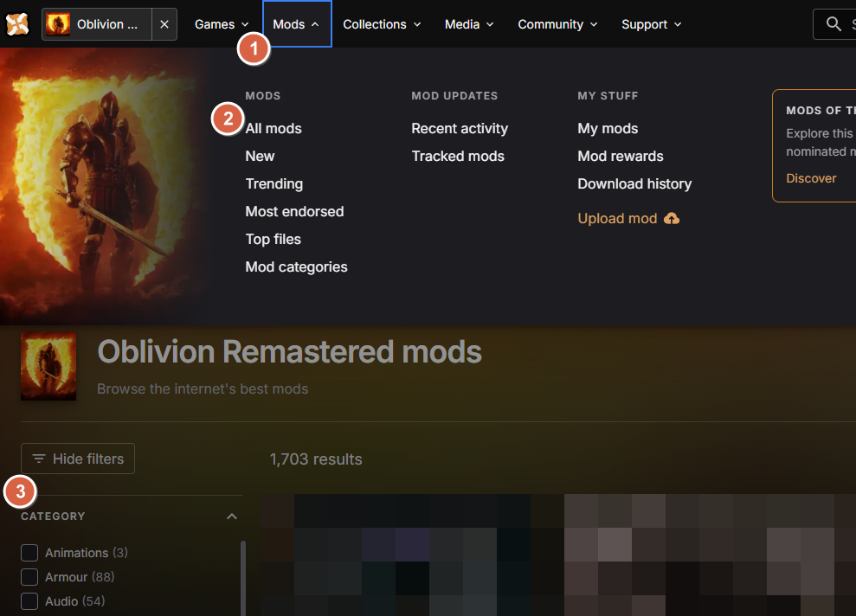Open Tracked mods link

(458, 156)
